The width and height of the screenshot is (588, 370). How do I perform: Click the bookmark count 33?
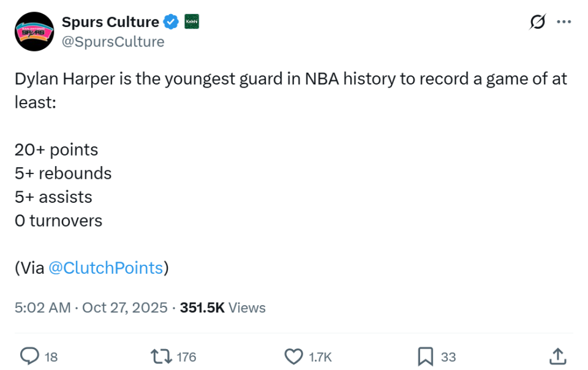[448, 357]
